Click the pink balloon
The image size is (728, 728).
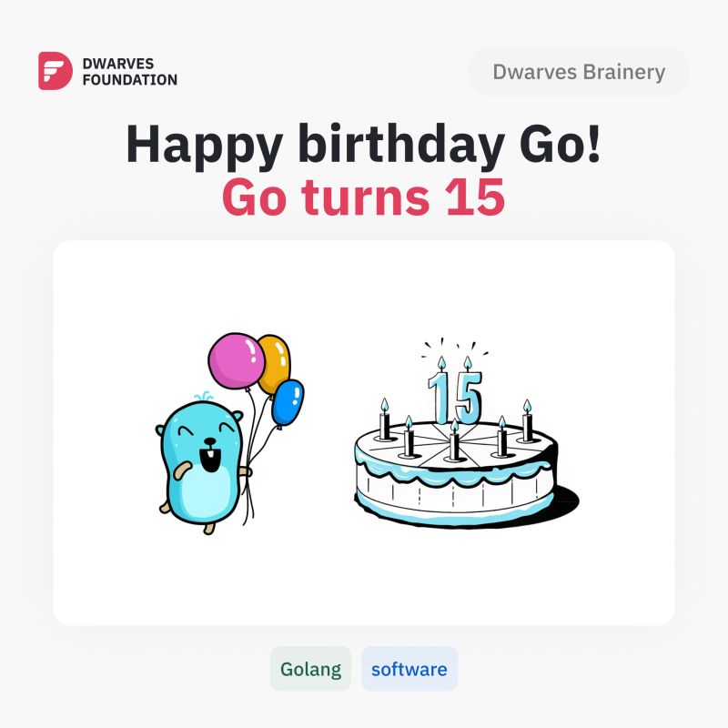(237, 360)
